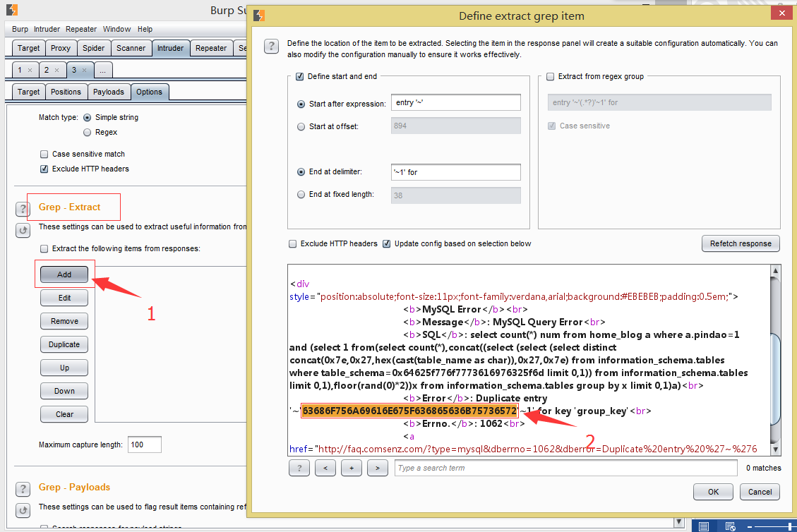Image resolution: width=797 pixels, height=532 pixels.
Task: Open the Repeater menu
Action: click(80, 29)
